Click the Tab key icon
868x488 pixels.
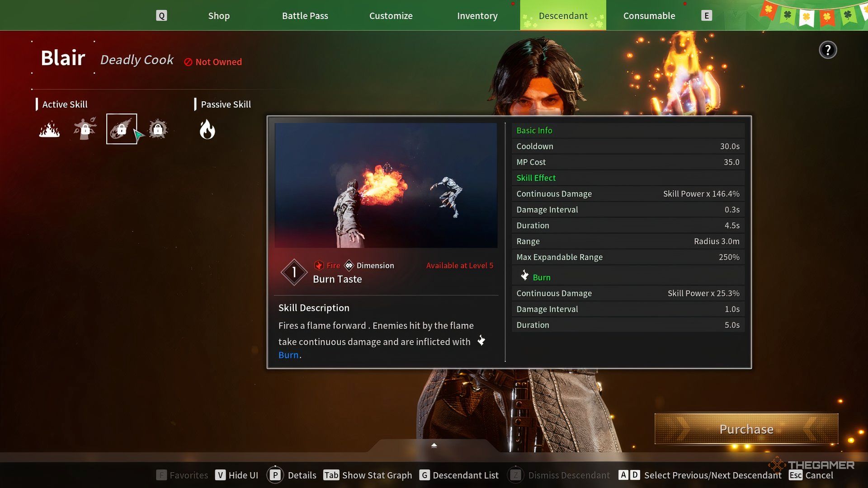tap(331, 475)
